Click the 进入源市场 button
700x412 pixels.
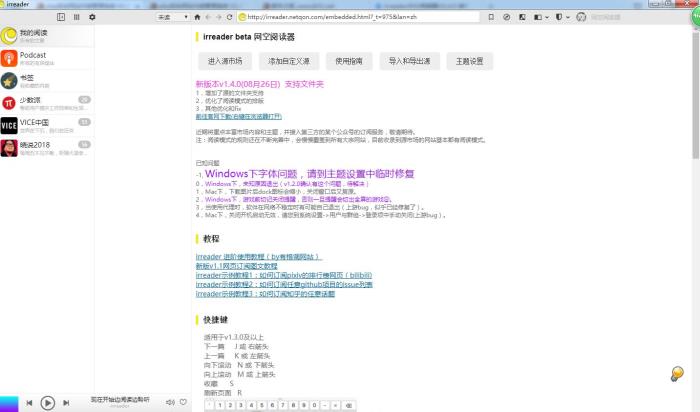[225, 61]
